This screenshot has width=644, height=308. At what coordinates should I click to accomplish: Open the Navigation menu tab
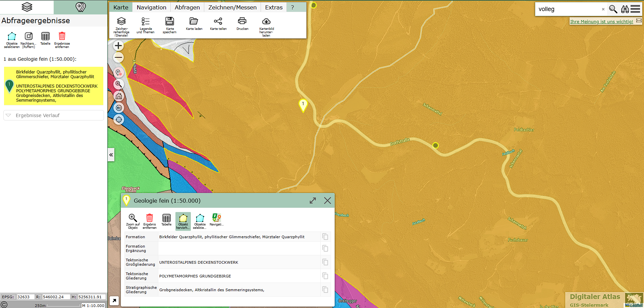tap(151, 7)
